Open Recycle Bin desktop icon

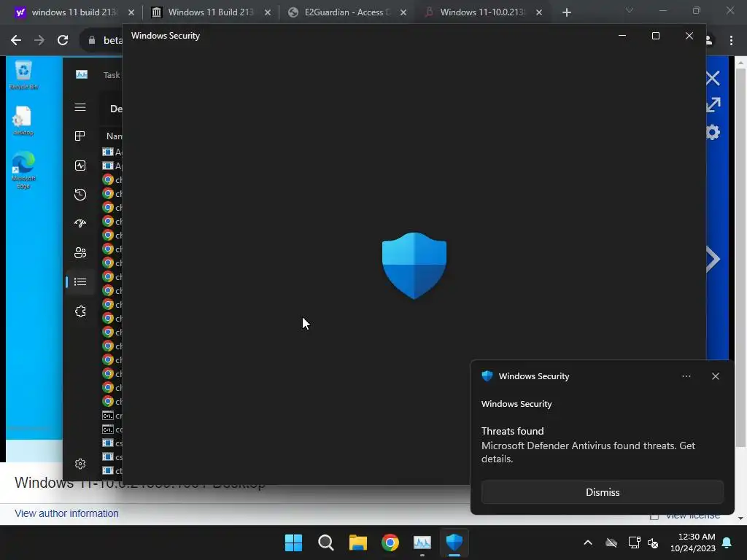(x=23, y=75)
